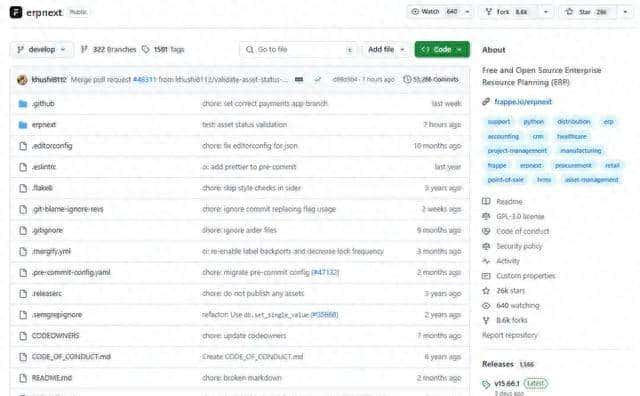Open the CODE_OF_CONDUCT.md file
The width and height of the screenshot is (640, 396).
coord(71,357)
